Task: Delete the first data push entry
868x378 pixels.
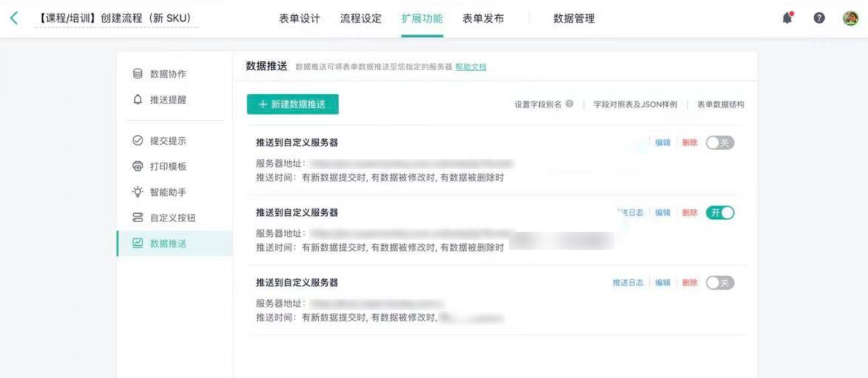Action: [689, 143]
